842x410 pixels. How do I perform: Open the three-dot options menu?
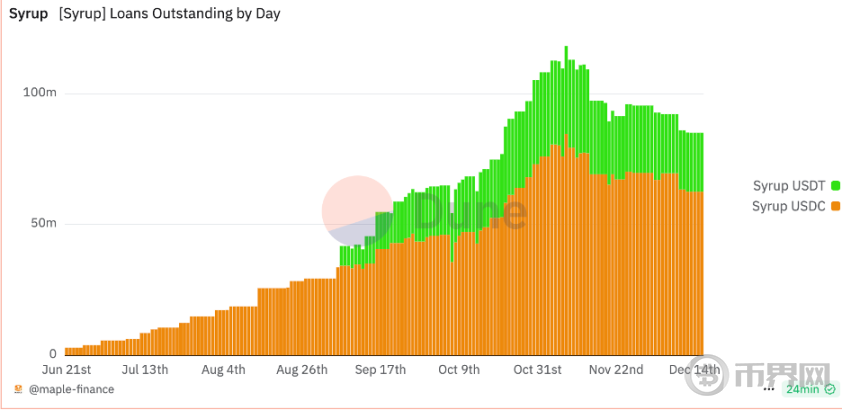click(x=769, y=389)
